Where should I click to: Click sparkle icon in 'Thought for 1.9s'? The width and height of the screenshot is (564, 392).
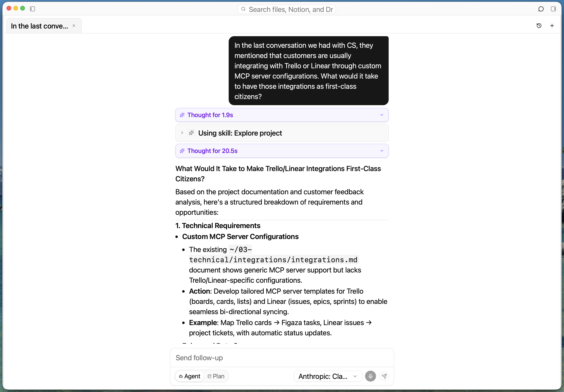pos(182,115)
